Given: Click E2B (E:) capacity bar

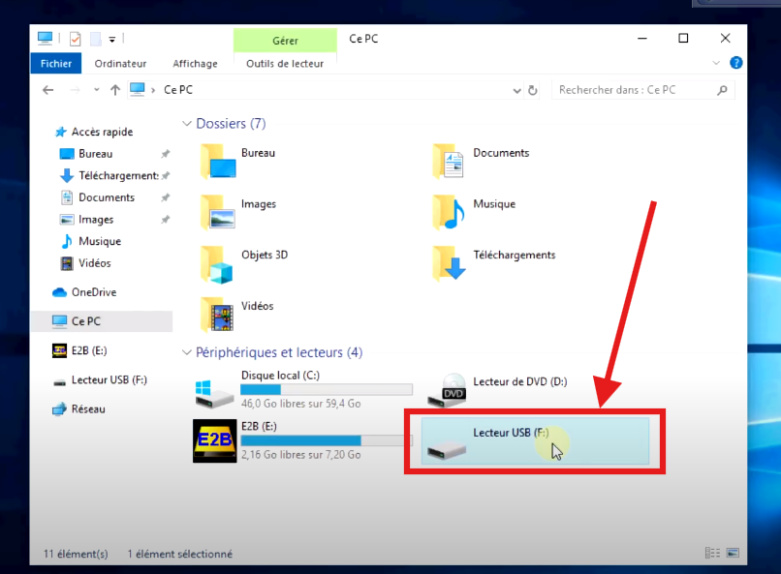Looking at the screenshot, I should click(327, 440).
